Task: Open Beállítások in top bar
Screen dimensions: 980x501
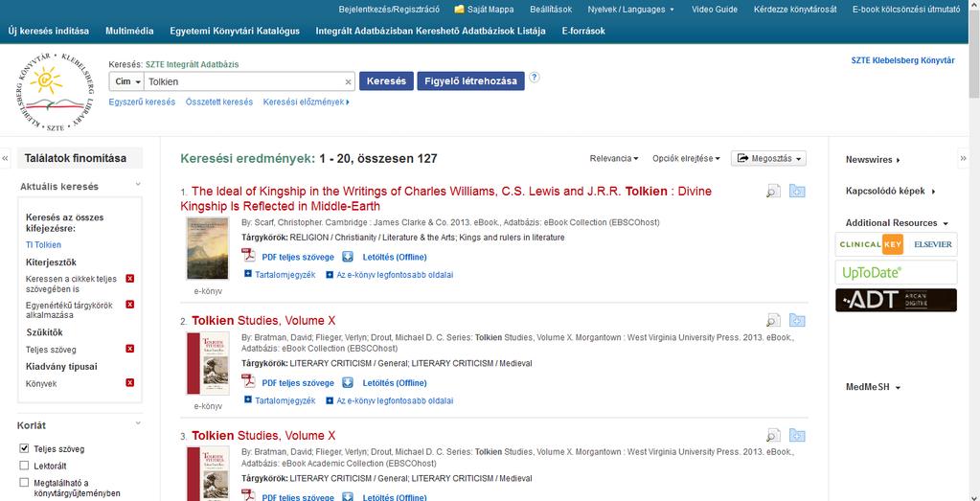Action: tap(551, 10)
